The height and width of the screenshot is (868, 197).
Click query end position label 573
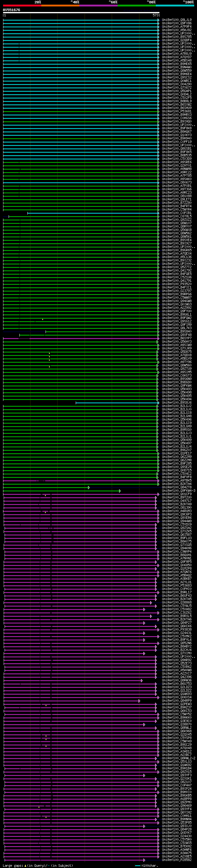click(x=155, y=15)
